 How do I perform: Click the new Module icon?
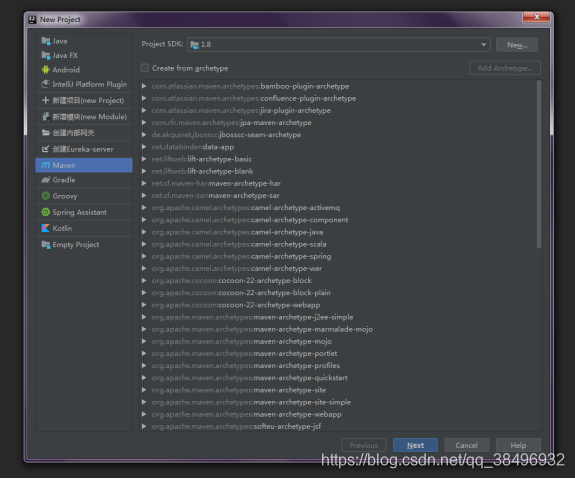45,117
